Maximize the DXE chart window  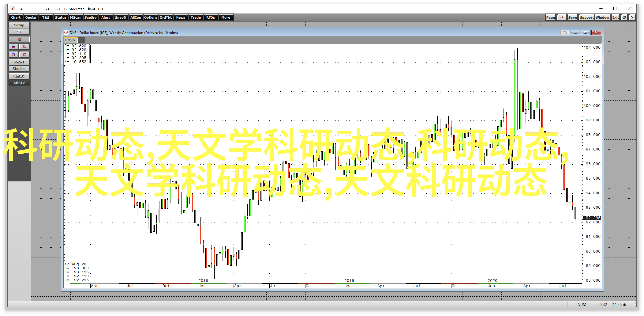tap(586, 32)
